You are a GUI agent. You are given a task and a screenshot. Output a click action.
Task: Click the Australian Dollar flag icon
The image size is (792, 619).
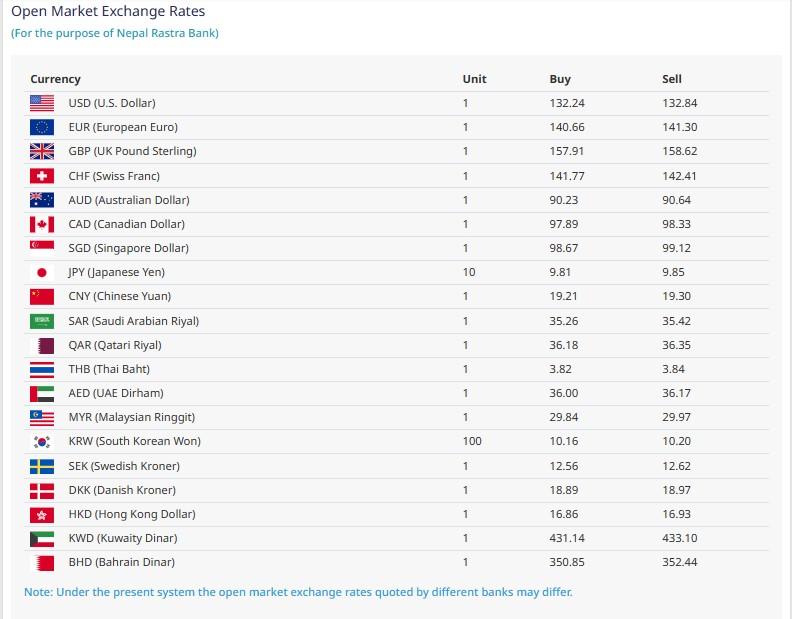point(42,200)
